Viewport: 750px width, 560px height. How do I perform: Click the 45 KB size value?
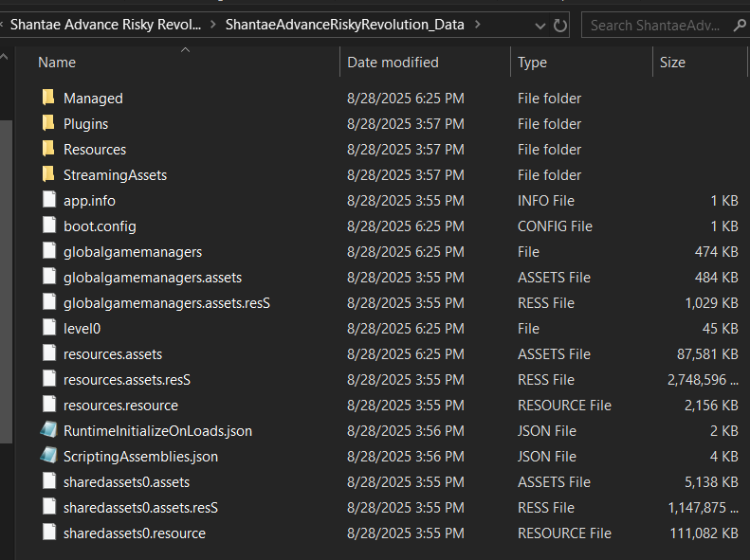click(x=721, y=329)
